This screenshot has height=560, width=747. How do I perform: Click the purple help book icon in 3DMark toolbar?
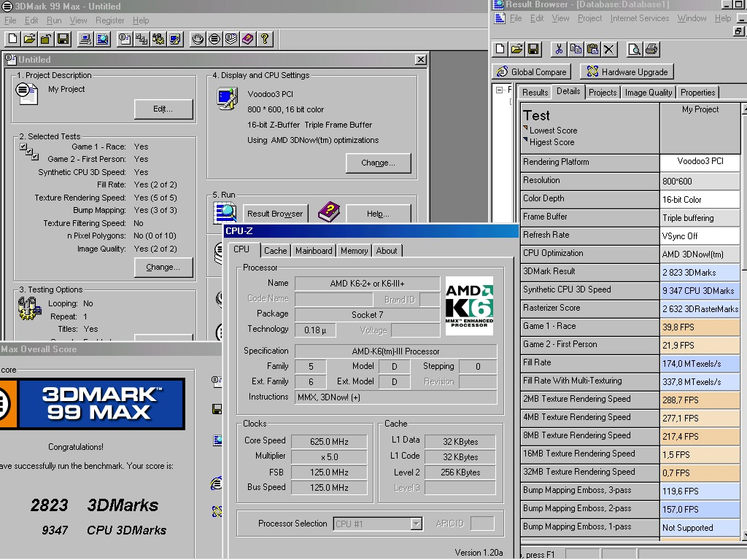coord(248,39)
